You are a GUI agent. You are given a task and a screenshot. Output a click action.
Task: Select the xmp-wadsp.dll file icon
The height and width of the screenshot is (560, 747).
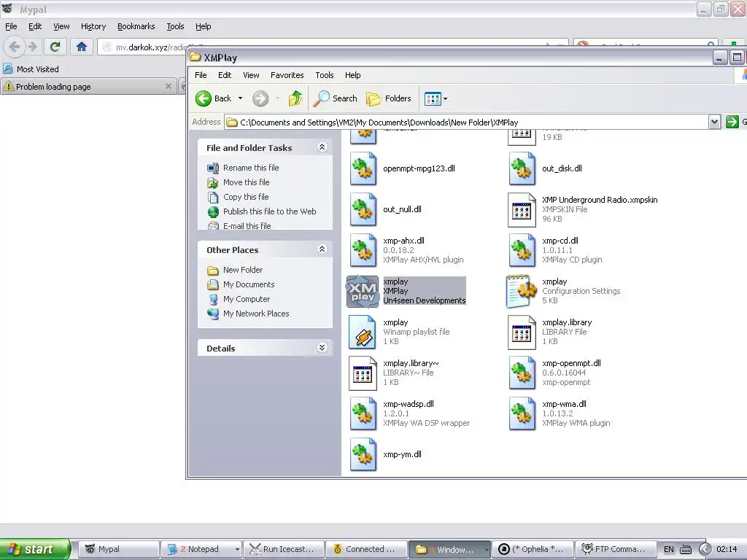coord(363,414)
